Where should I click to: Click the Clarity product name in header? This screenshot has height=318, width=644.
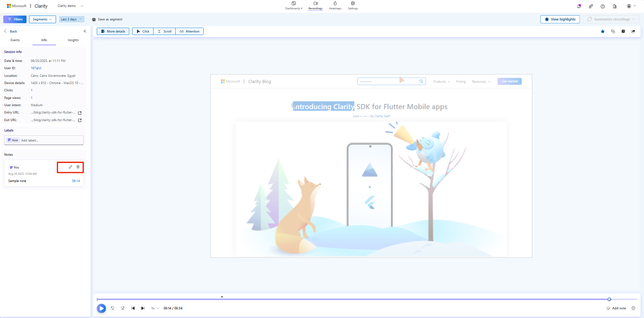(x=41, y=6)
